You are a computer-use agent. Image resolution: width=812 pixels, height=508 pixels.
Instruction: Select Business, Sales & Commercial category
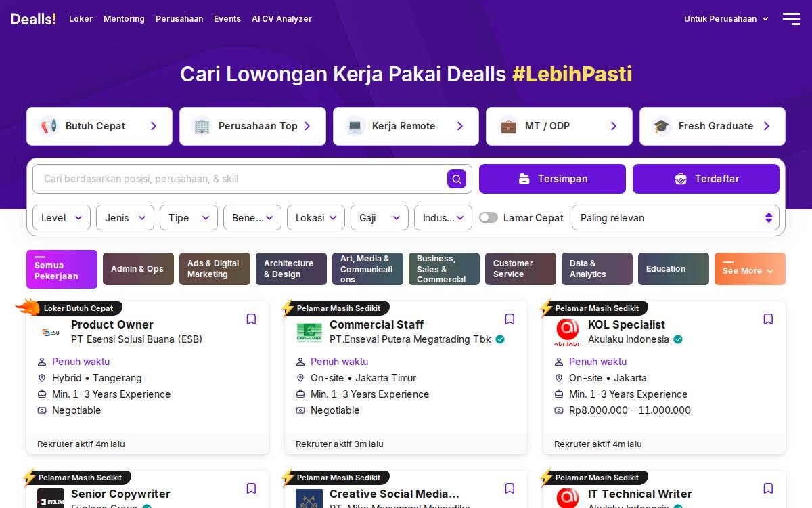[444, 269]
